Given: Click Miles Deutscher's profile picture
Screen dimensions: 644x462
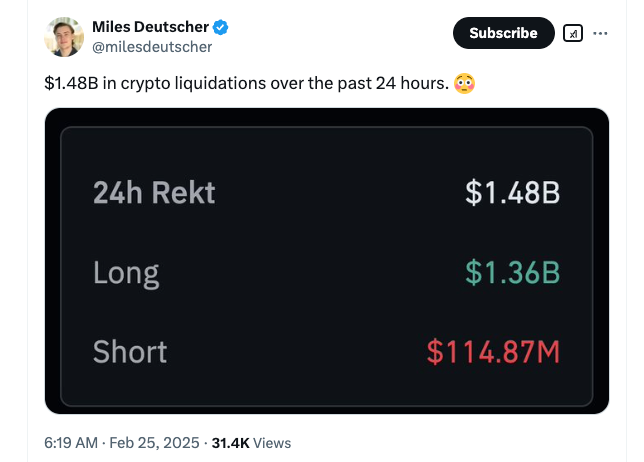Looking at the screenshot, I should [64, 37].
